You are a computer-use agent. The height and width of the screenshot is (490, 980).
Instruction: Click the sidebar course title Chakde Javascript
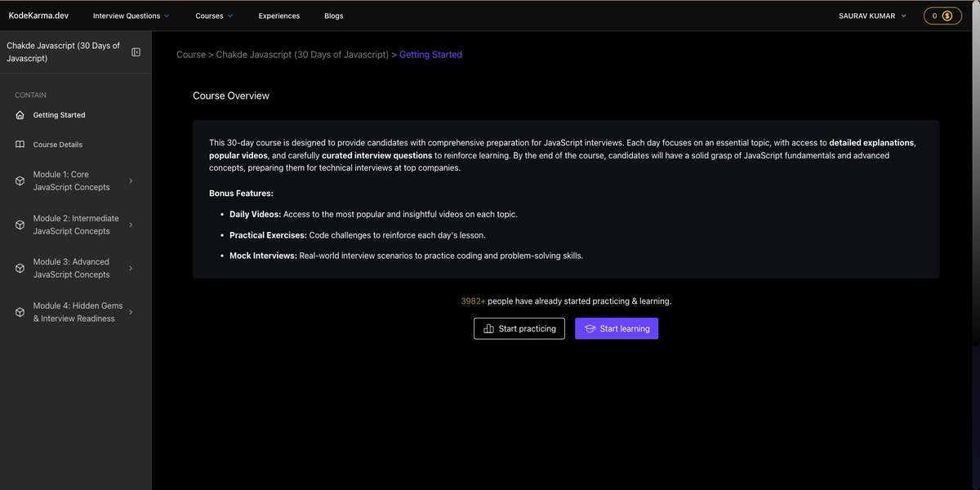point(64,52)
